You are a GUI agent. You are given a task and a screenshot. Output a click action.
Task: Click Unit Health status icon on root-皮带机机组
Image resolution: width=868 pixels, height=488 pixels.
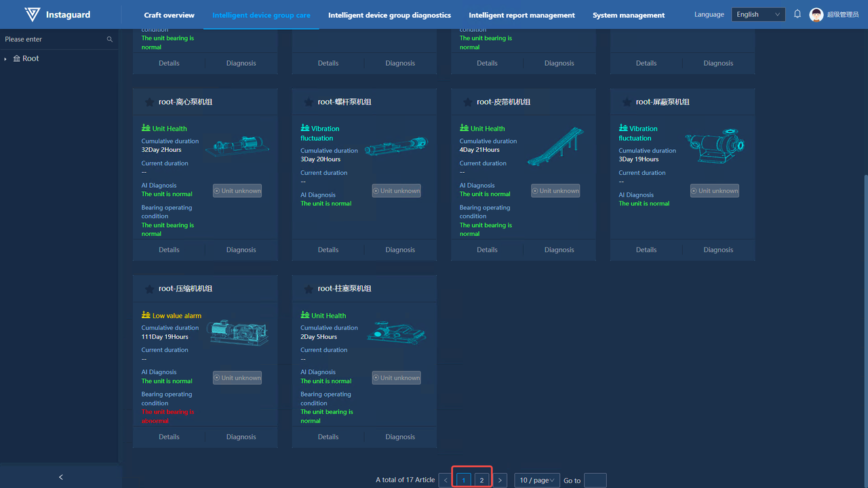[464, 128]
